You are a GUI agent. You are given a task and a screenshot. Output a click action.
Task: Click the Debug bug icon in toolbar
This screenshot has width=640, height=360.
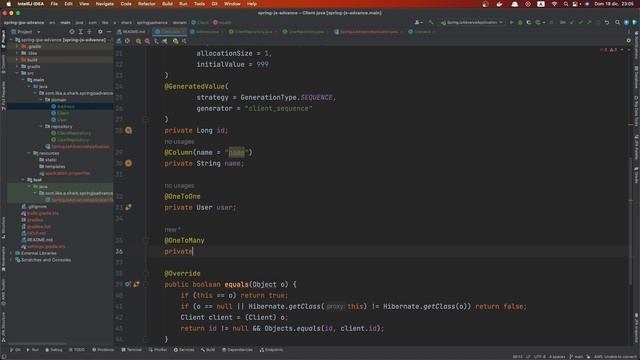[520, 22]
